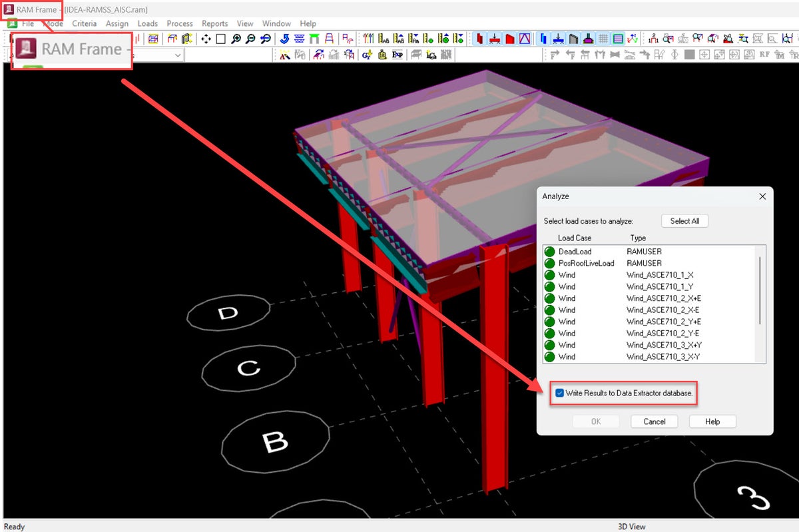Click the Gy toolbar icon
The width and height of the screenshot is (799, 532).
pyautogui.click(x=367, y=55)
